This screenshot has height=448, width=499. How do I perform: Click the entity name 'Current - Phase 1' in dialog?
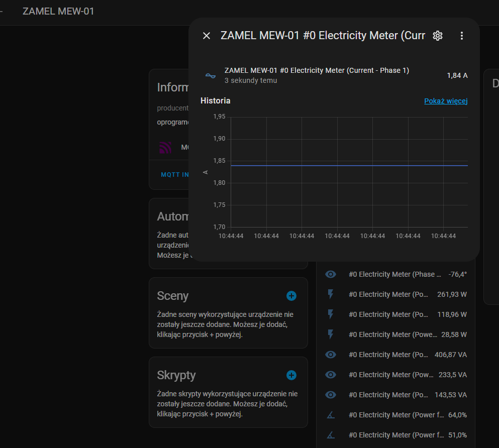pyautogui.click(x=317, y=70)
